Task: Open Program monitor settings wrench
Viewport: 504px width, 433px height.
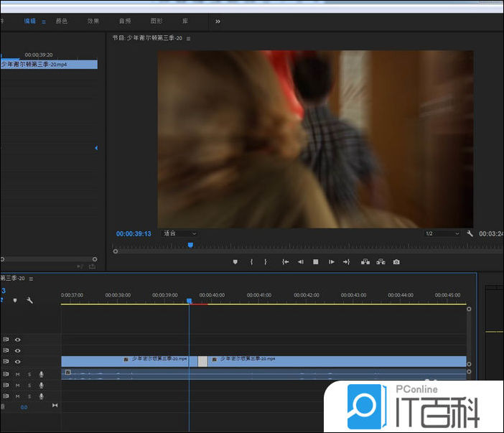Action: [470, 233]
